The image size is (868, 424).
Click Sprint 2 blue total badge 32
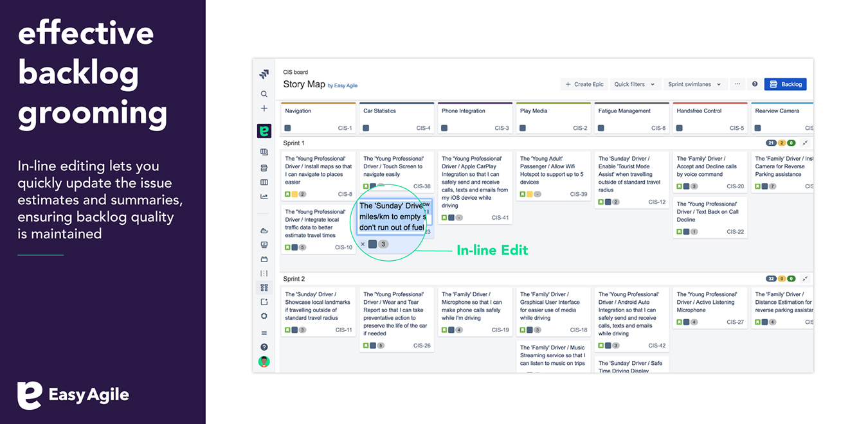coord(772,279)
